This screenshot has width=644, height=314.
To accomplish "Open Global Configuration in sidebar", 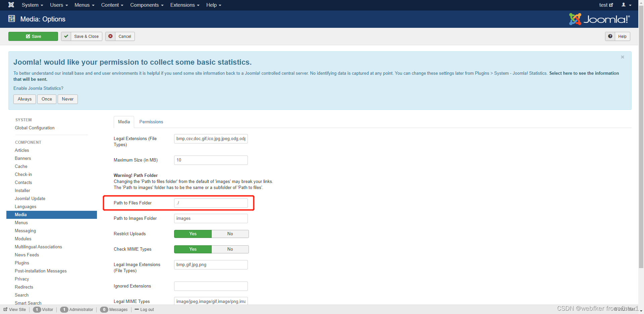I will (35, 128).
